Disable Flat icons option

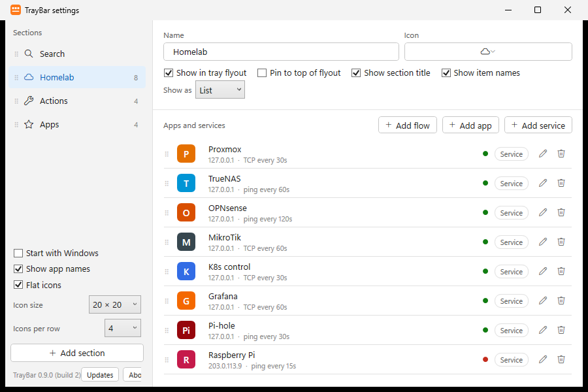(x=18, y=285)
